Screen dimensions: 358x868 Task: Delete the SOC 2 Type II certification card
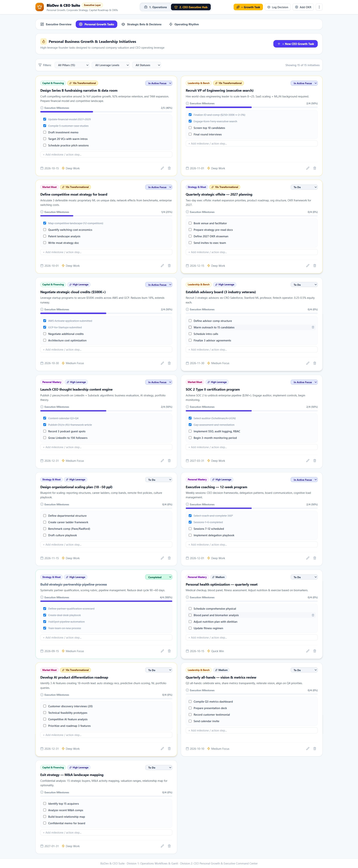[315, 461]
